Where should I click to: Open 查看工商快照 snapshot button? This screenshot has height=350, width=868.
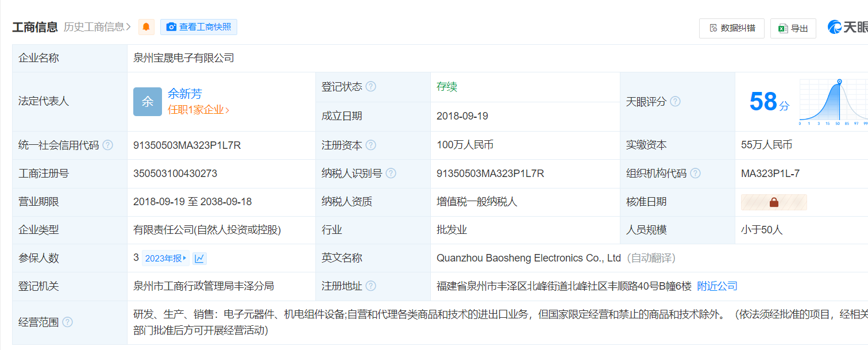[x=199, y=27]
